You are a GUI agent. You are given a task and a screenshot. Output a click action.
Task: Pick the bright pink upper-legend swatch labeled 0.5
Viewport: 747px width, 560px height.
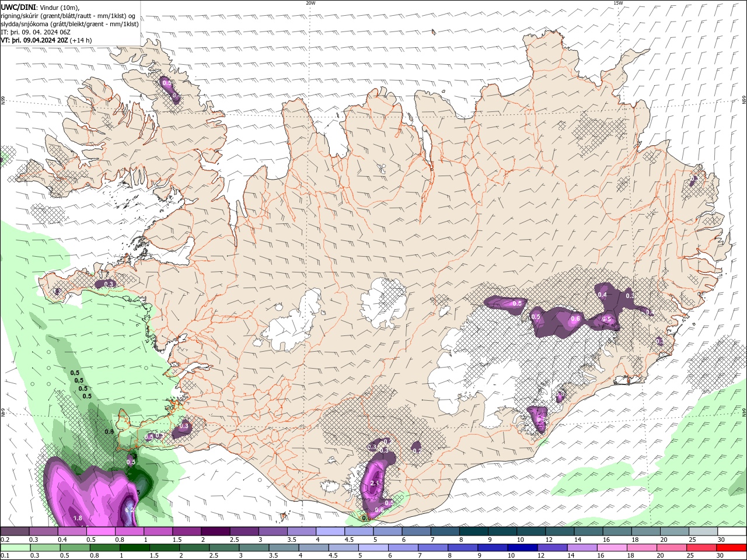[101, 531]
